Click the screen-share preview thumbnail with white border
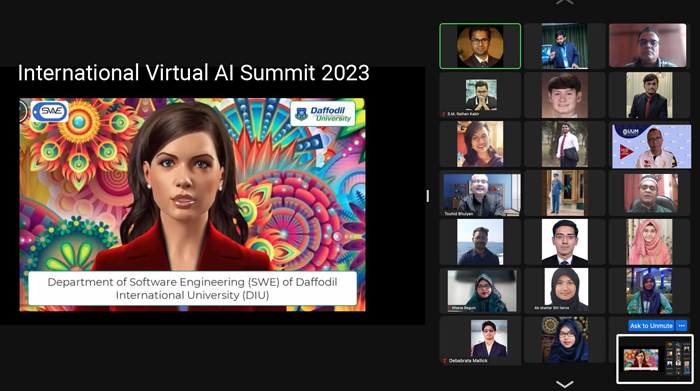The image size is (700, 391). 654,359
